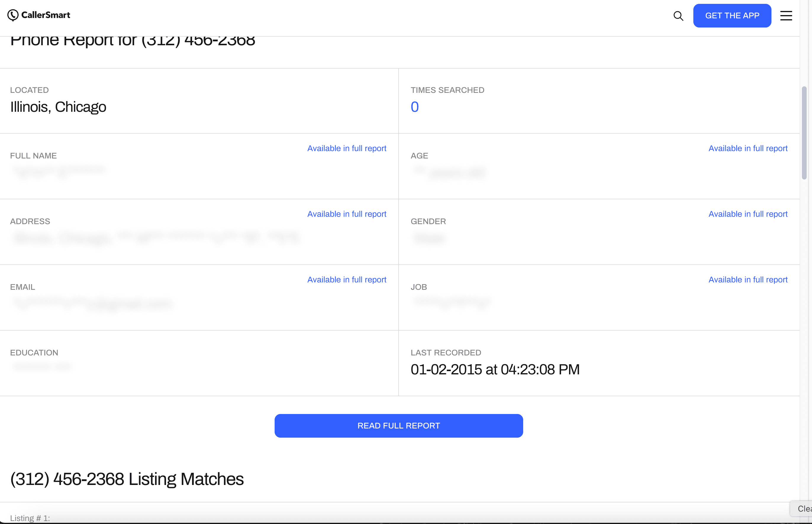Image resolution: width=812 pixels, height=524 pixels.
Task: Click the CallerSmart phone logo icon
Action: coord(13,15)
